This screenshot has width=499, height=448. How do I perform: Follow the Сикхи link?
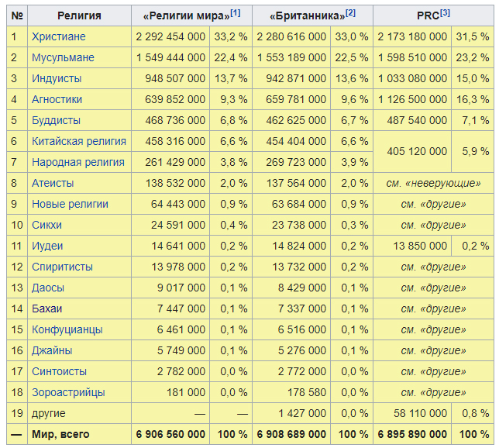[x=46, y=225]
